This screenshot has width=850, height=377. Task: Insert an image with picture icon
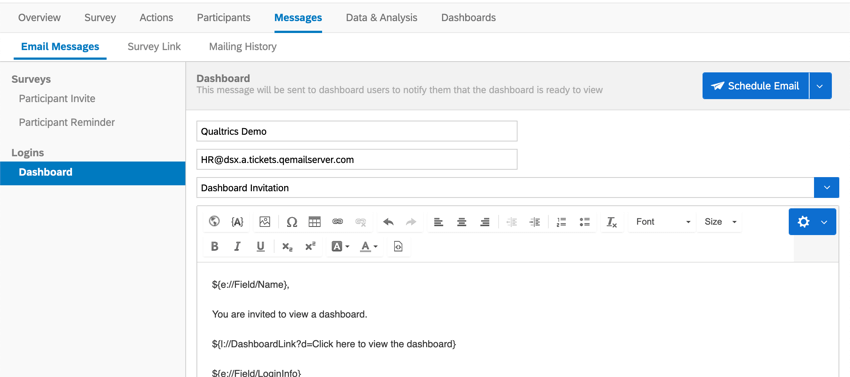pos(265,221)
